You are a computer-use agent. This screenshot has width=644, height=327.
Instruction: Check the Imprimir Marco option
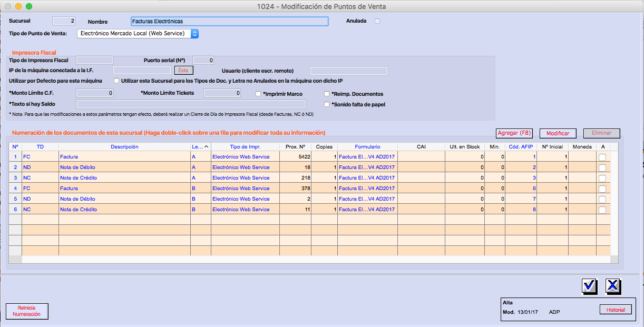[258, 94]
